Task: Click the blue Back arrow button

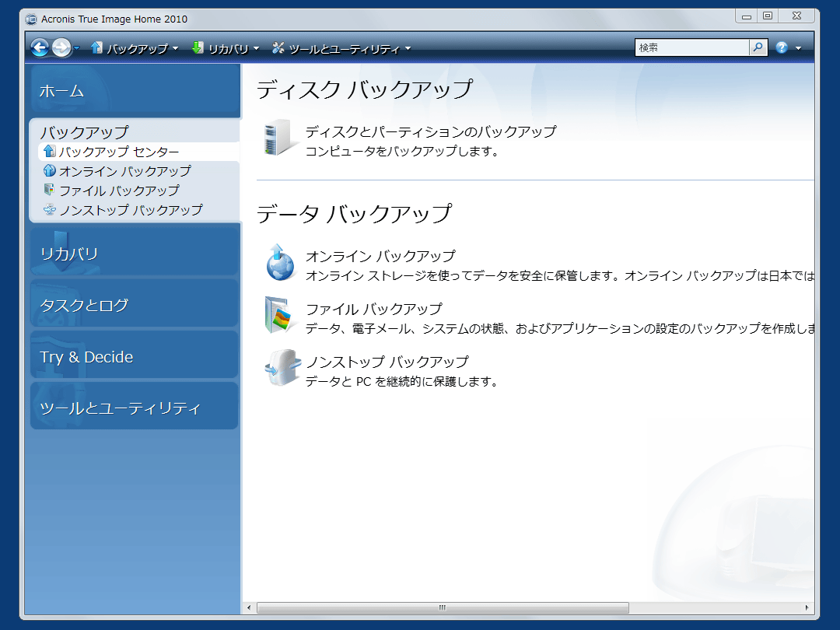Action: click(39, 47)
